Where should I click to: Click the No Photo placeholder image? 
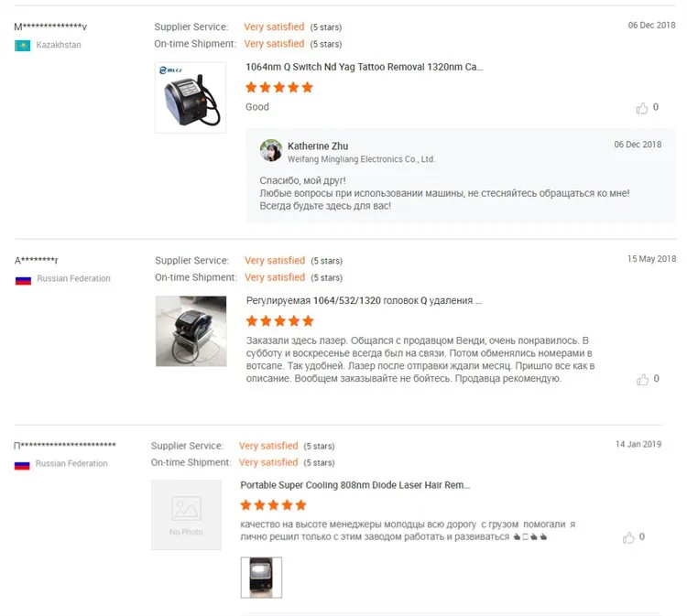(x=186, y=514)
